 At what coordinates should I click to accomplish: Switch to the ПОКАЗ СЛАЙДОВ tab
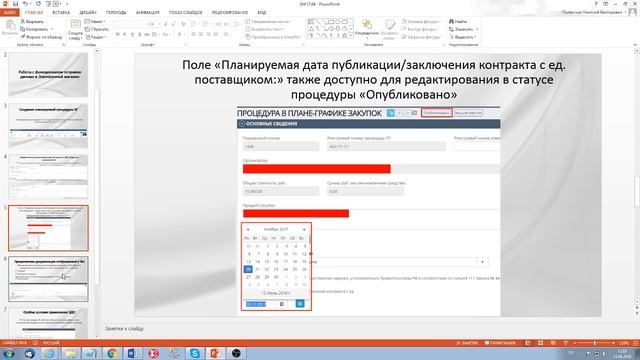186,12
